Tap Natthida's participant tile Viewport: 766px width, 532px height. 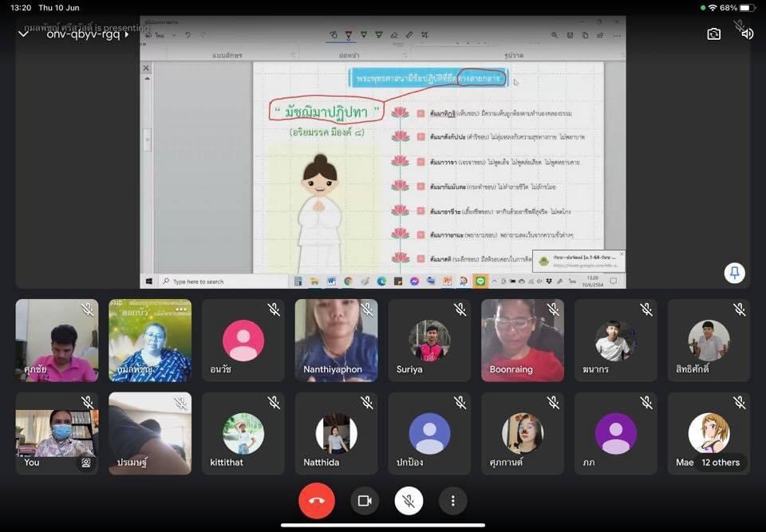click(336, 433)
